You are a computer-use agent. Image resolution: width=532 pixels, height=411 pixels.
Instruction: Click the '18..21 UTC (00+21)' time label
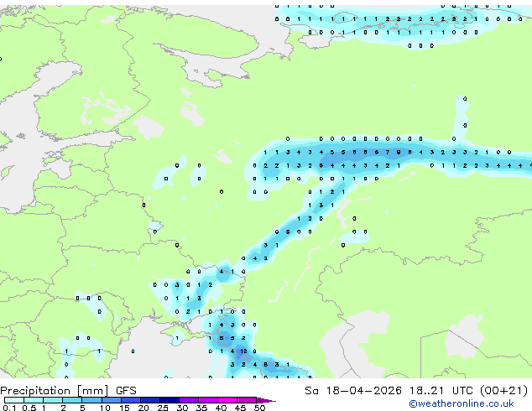click(x=468, y=391)
